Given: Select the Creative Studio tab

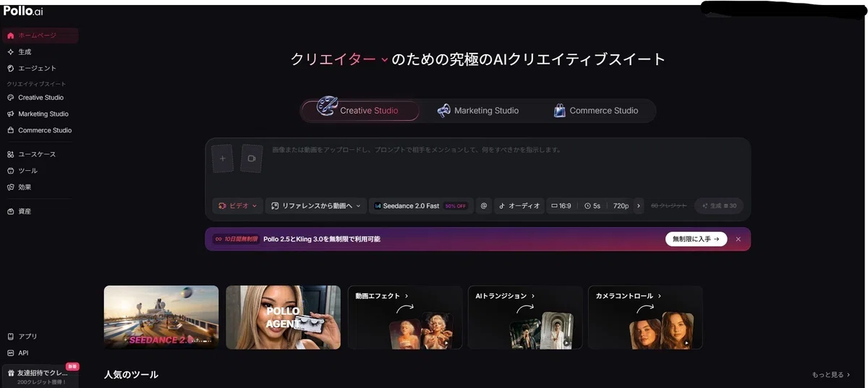Looking at the screenshot, I should click(360, 111).
